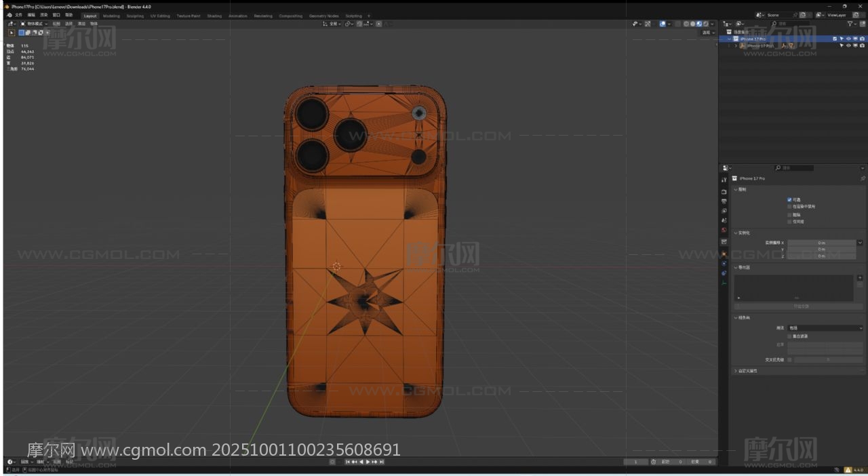Viewport: 868px width, 476px height.
Task: Select the solid viewport shading icon
Action: tap(692, 24)
